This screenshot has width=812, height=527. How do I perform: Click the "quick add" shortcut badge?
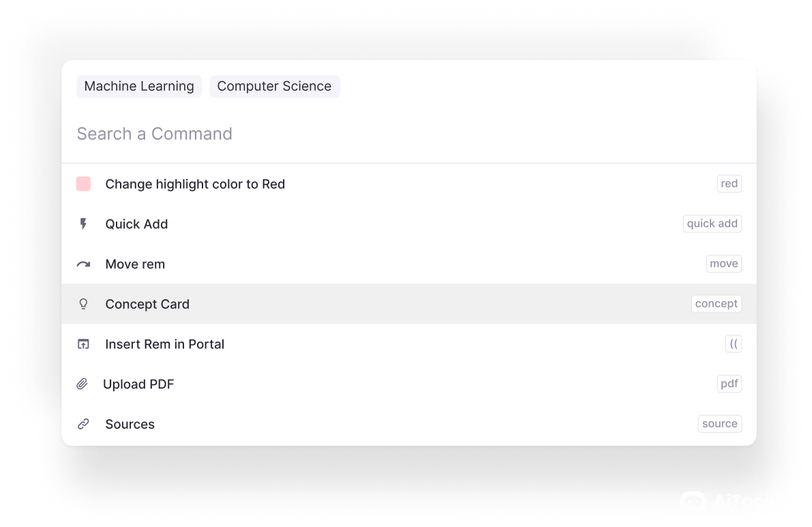click(x=712, y=224)
